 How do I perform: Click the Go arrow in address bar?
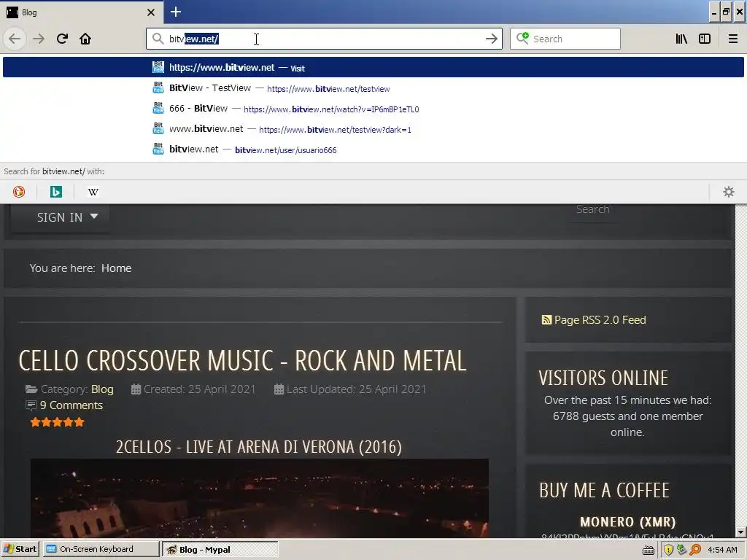491,39
